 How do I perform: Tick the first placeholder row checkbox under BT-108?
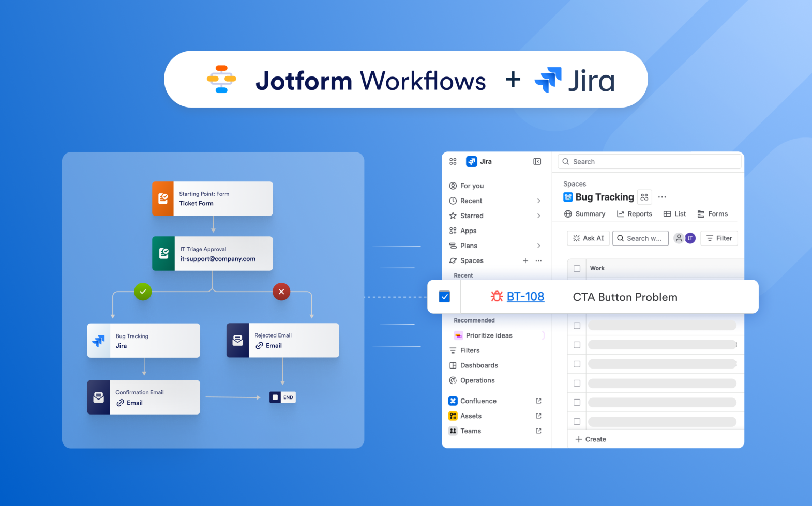tap(577, 326)
